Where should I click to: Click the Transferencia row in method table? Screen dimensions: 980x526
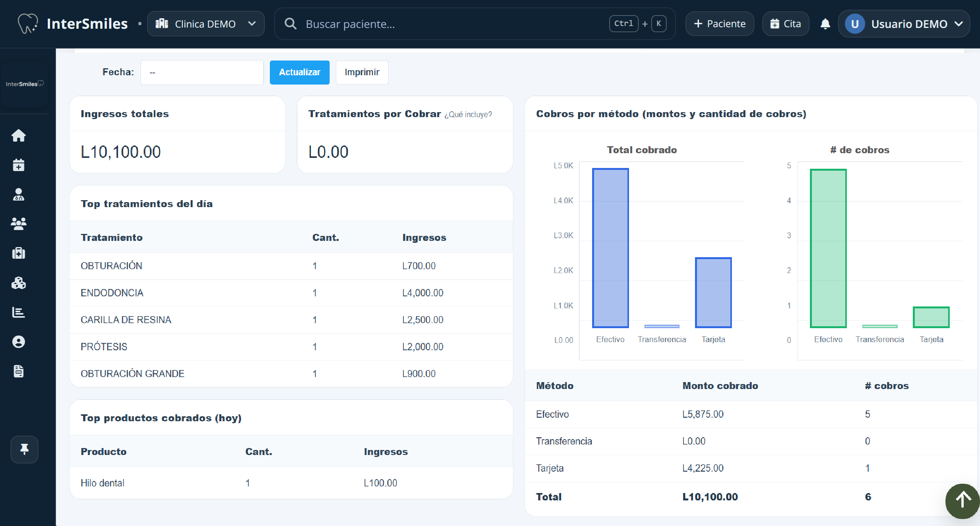tap(751, 441)
